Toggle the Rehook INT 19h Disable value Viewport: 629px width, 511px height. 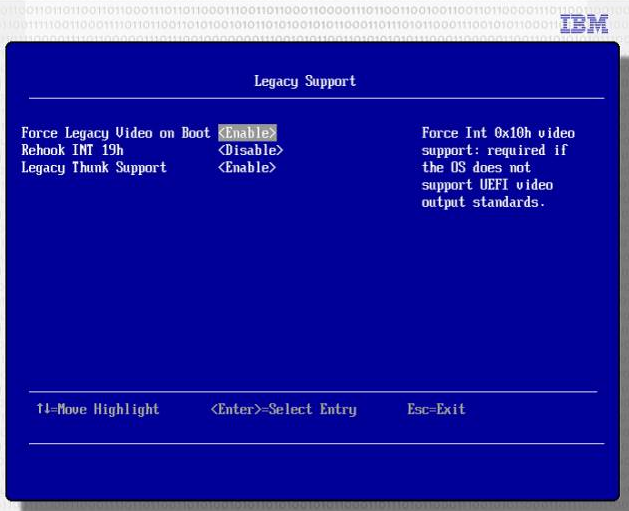pyautogui.click(x=250, y=150)
